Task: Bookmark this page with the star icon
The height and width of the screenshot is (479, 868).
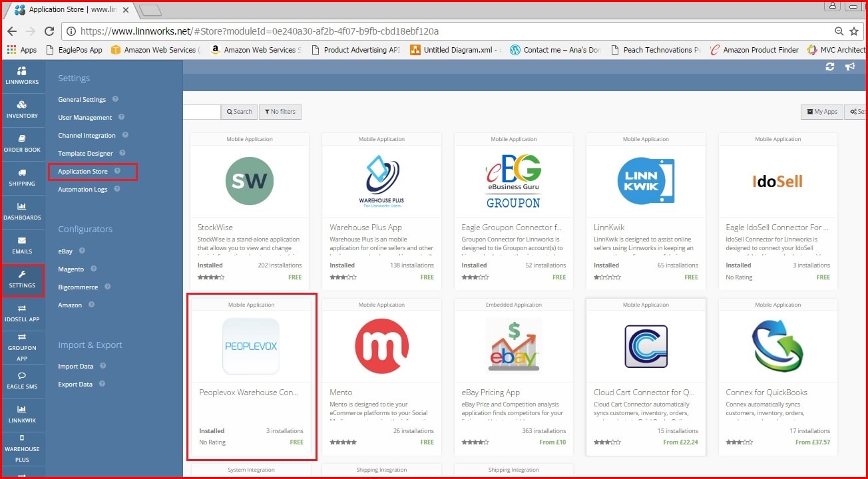Action: pos(854,31)
